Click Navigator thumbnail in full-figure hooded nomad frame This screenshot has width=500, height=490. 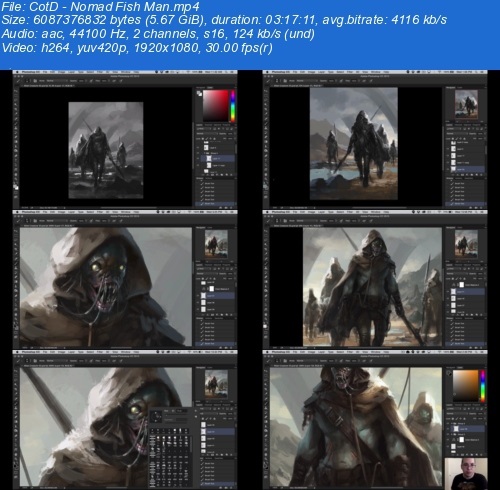(466, 243)
